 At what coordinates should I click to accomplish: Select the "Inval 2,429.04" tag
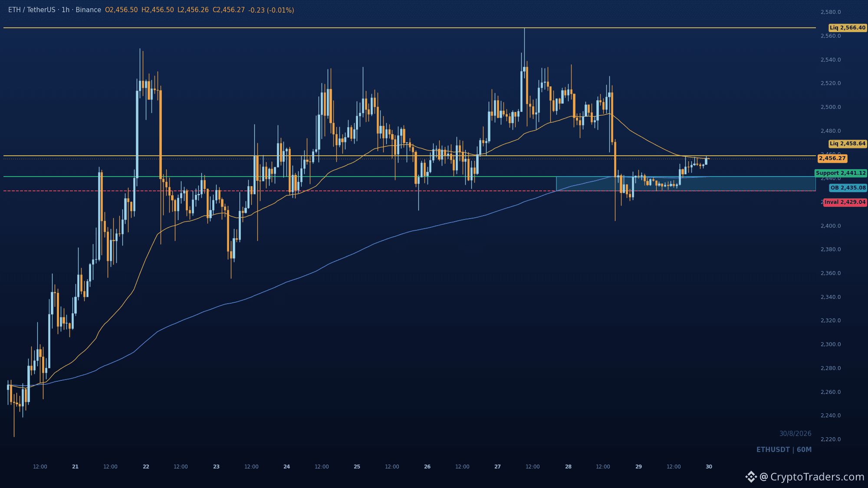coord(845,202)
